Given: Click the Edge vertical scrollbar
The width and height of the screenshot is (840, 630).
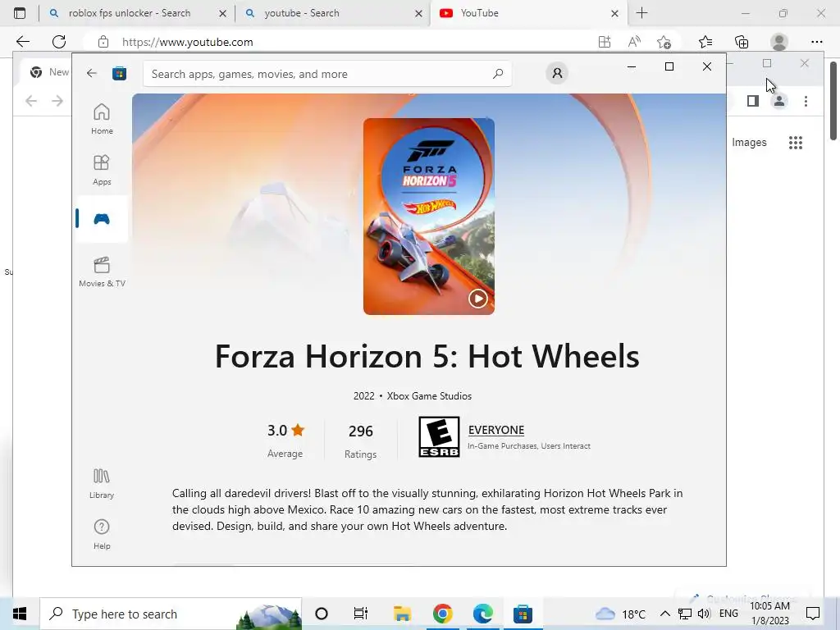Looking at the screenshot, I should coord(833,102).
